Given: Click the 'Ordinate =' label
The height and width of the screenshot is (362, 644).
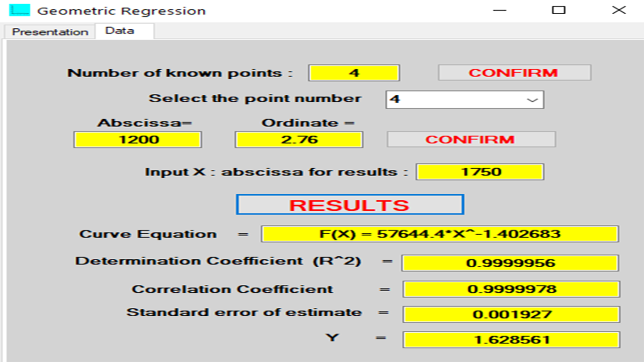Looking at the screenshot, I should click(308, 123).
